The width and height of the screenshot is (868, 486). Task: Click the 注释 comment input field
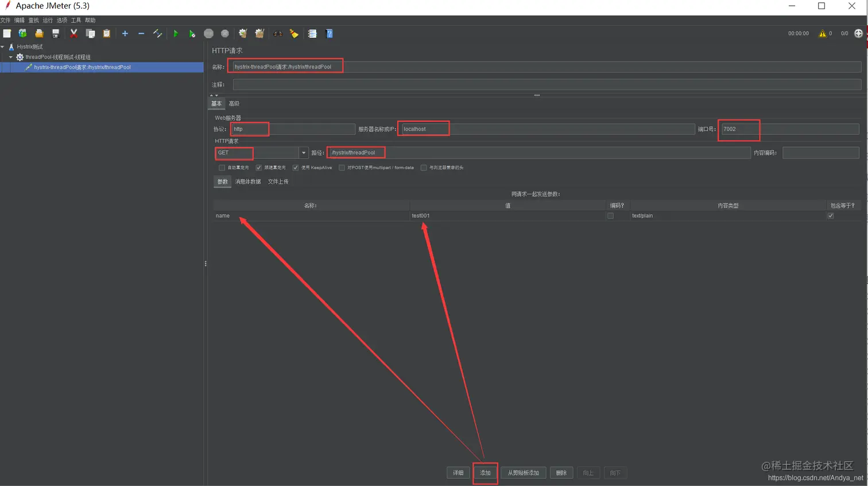pos(547,84)
